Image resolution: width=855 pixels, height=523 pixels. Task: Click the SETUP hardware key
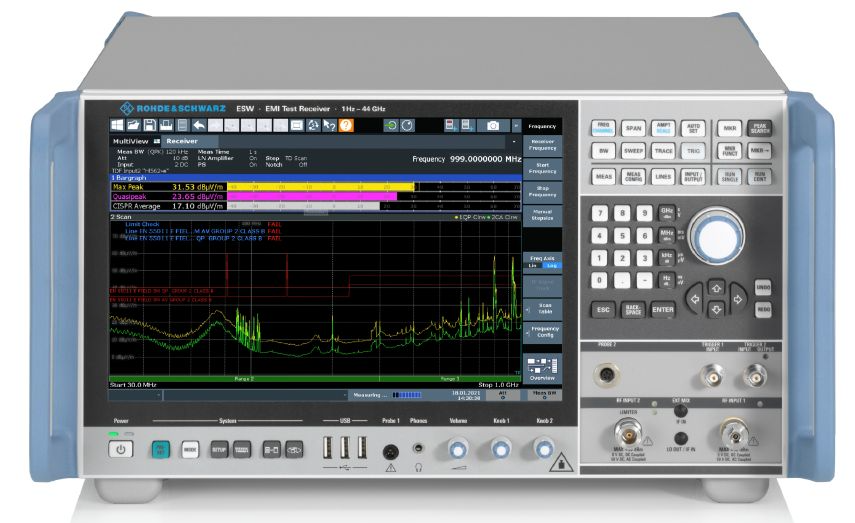tap(219, 450)
